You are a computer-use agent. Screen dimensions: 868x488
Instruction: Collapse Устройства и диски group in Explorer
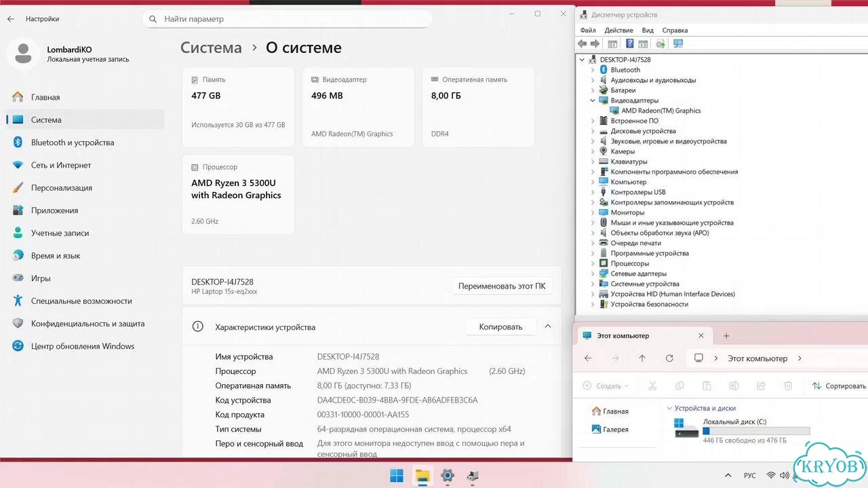coord(669,408)
